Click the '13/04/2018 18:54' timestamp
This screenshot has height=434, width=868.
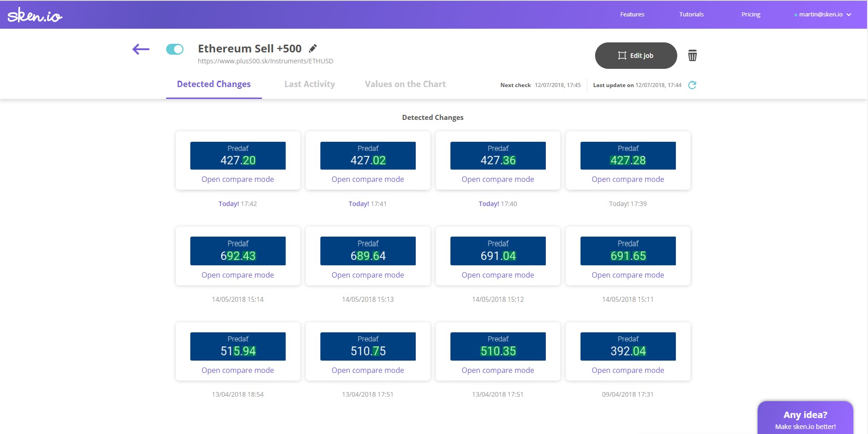[x=238, y=394]
